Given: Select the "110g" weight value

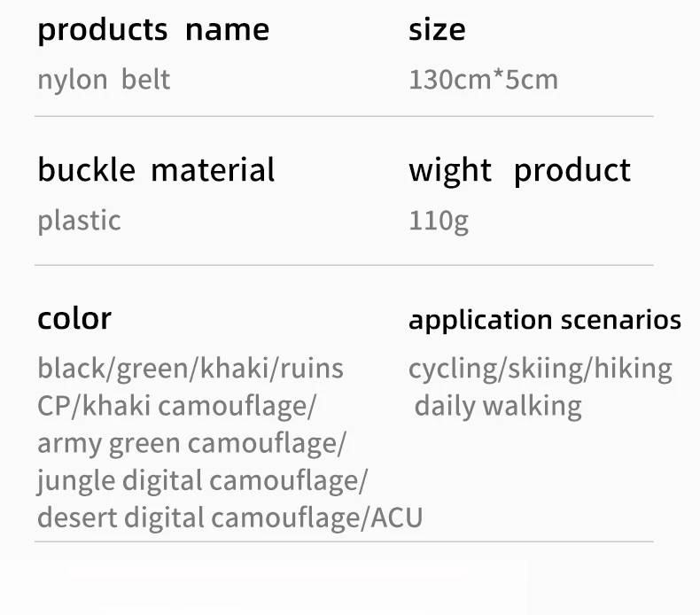Looking at the screenshot, I should 438,221.
